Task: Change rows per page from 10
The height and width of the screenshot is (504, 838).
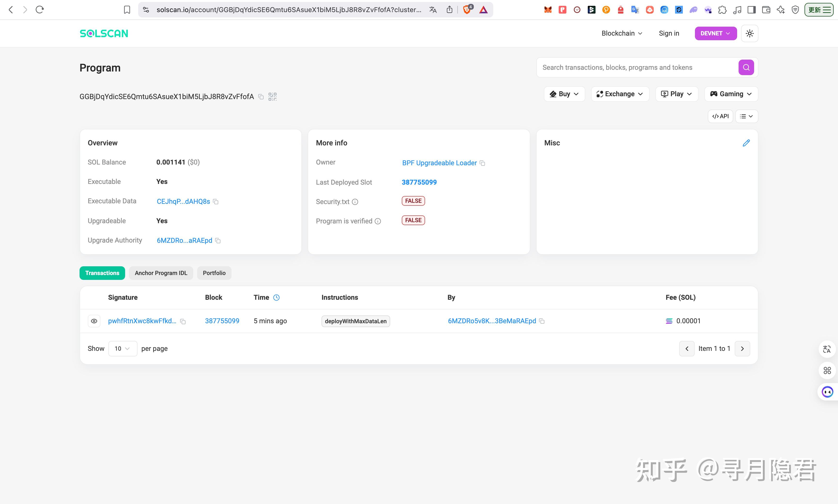Action: [123, 349]
